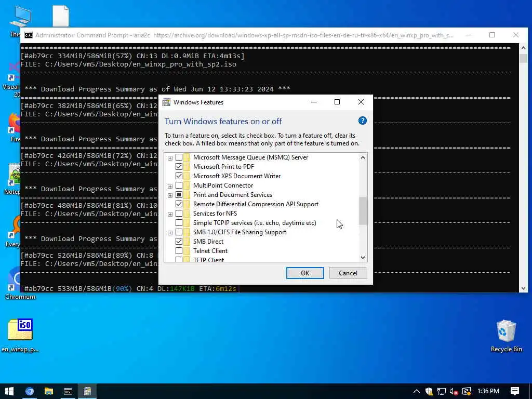Click the folder icon beside SMB Direct
Viewport: 532px width, 399px height.
187,242
